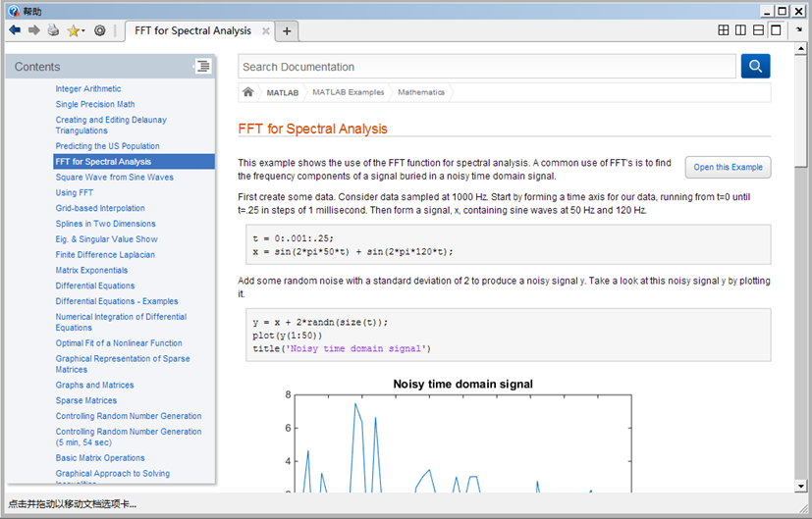Screen dimensions: 812x519
Task: Switch to single document layout
Action: [776, 30]
